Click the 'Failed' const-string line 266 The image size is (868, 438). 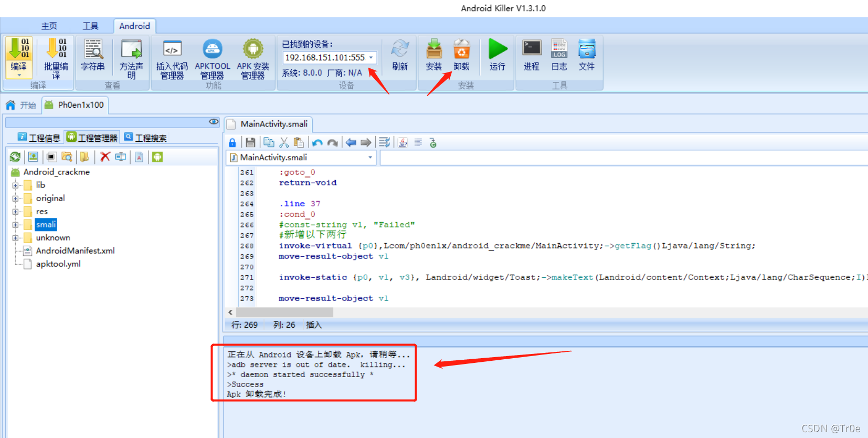coord(347,225)
